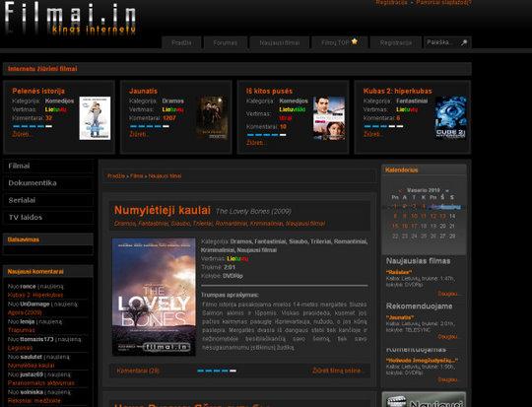Click The Lovely Bones poster image
The width and height of the screenshot is (532, 407).
point(154,297)
